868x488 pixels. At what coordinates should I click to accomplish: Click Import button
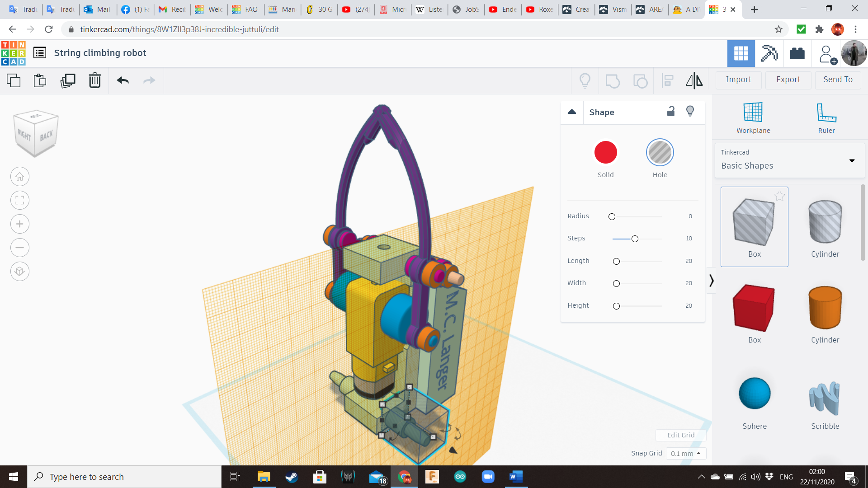click(x=738, y=80)
